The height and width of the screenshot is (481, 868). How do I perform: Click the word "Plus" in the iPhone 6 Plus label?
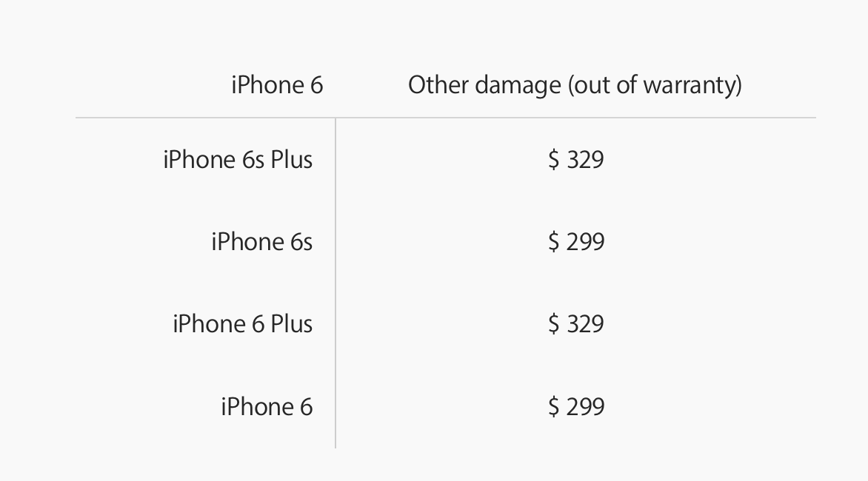point(292,324)
